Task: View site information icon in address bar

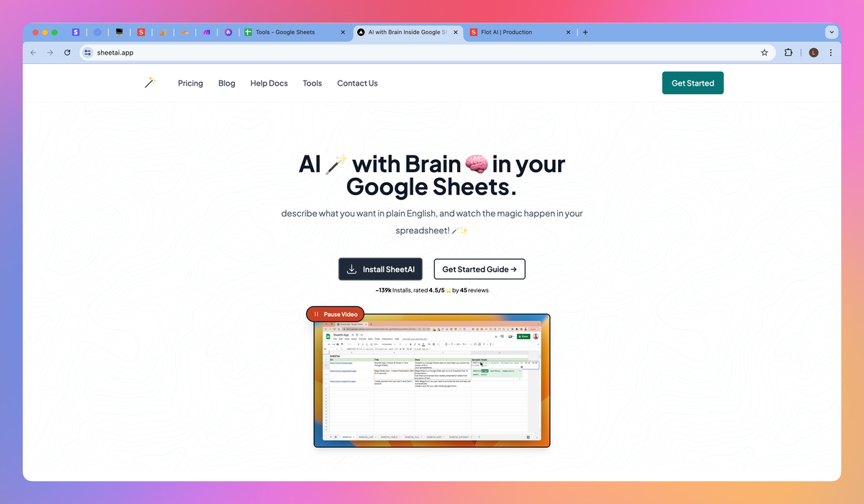Action: tap(88, 53)
